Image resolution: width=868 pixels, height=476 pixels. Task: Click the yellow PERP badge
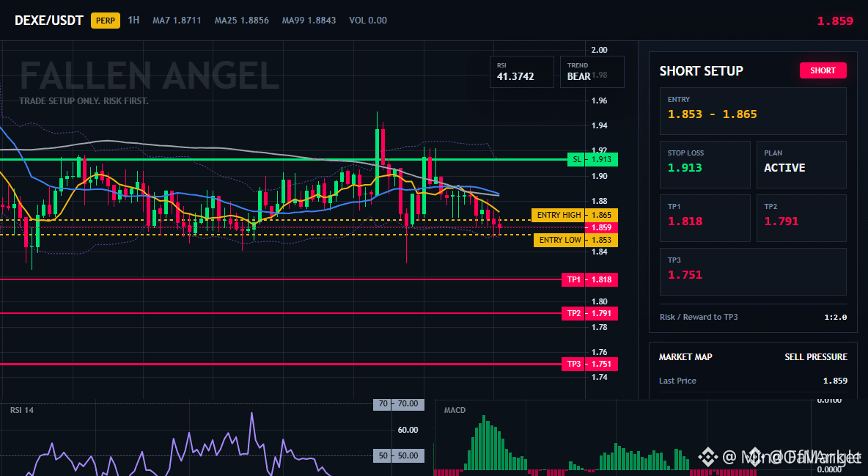pyautogui.click(x=105, y=21)
